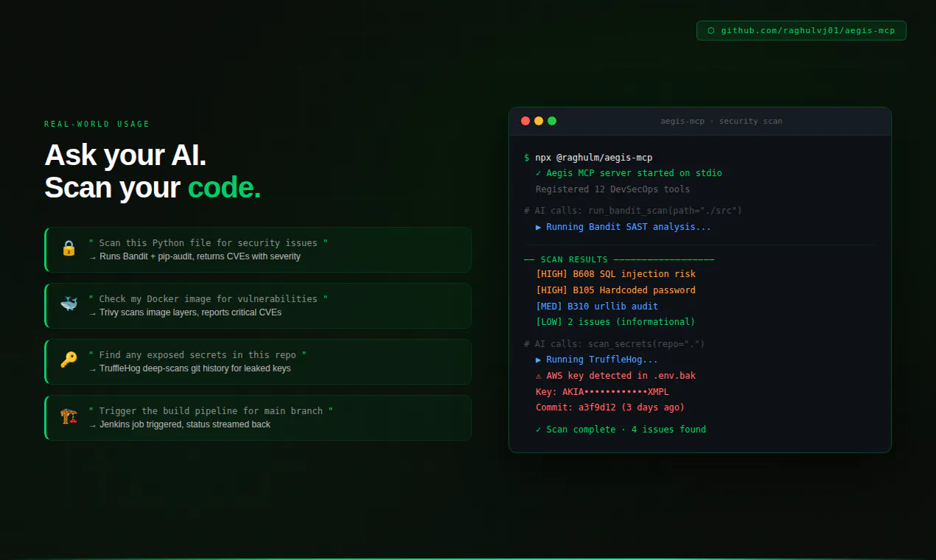Screen dimensions: 936x560
Task: Select the "Find any exposed secrets in this repo" card
Action: coord(258,362)
